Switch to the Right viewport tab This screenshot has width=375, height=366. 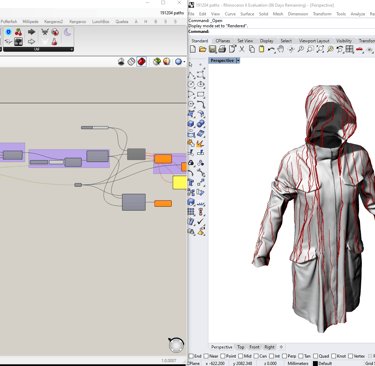tap(269, 347)
